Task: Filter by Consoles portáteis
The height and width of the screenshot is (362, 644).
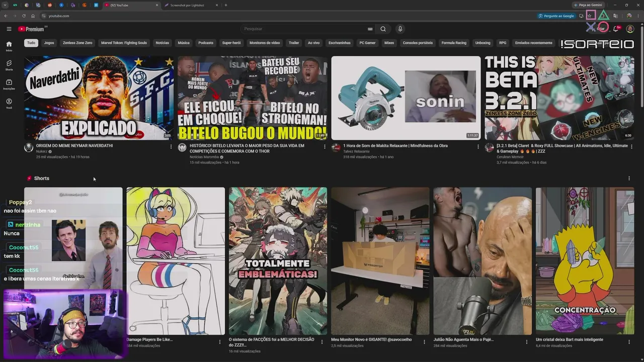Action: (x=418, y=43)
